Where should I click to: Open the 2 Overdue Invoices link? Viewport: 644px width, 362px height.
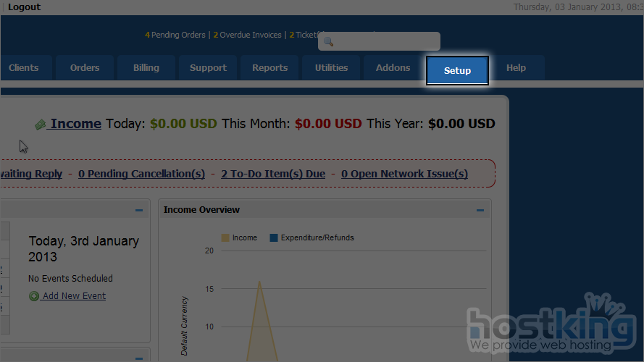[247, 35]
